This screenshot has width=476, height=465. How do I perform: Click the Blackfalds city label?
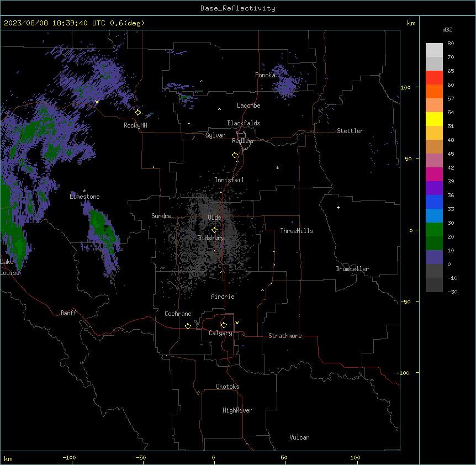(244, 123)
